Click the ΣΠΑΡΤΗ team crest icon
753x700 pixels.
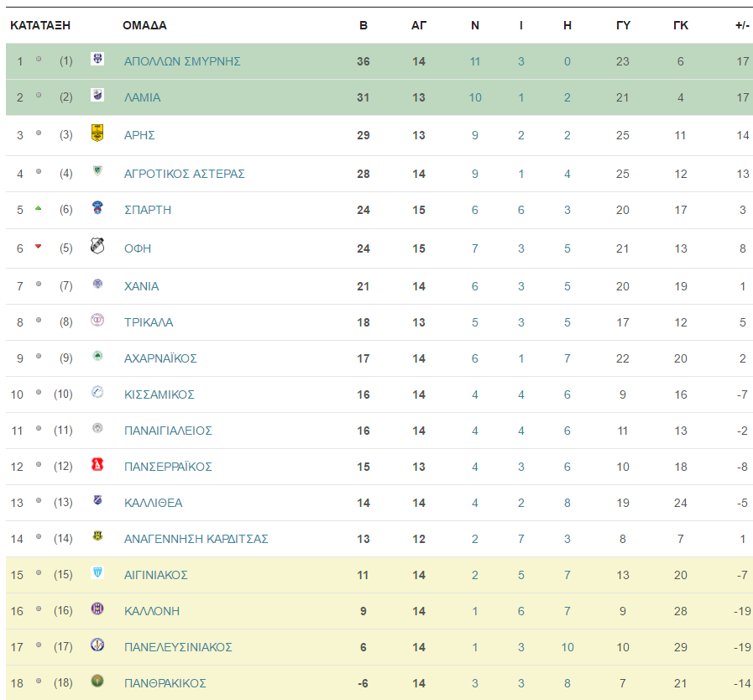click(97, 207)
